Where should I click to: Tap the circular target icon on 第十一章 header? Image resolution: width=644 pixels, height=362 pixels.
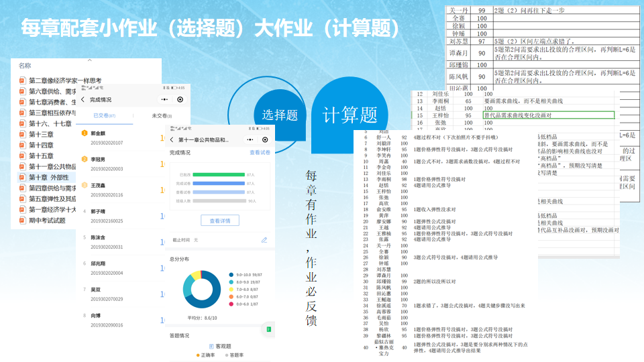[x=266, y=140]
